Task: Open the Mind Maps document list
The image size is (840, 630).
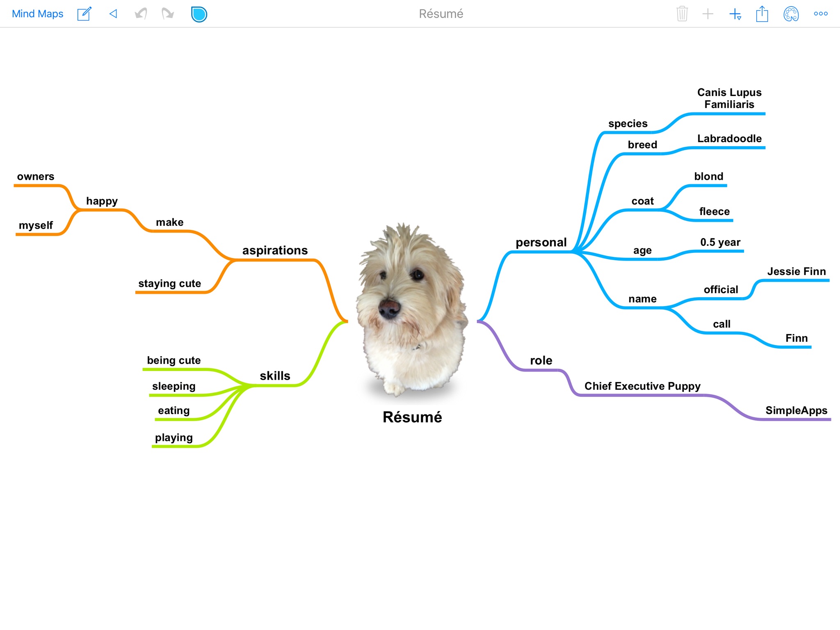Action: point(37,14)
